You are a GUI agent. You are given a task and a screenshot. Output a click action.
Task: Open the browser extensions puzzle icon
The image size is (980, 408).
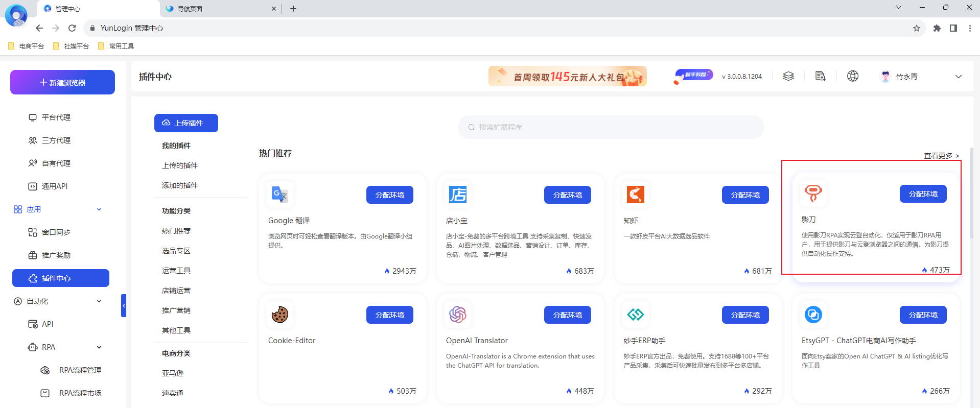tap(937, 28)
